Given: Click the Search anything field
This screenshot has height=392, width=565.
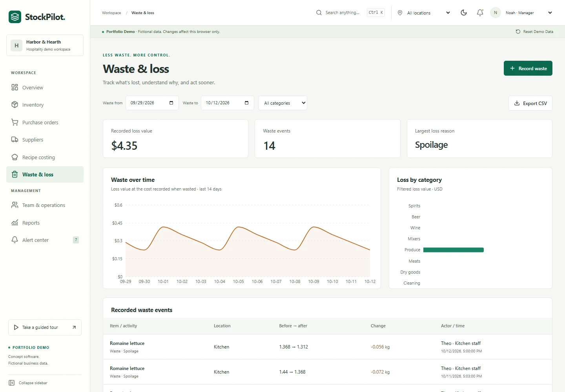Looking at the screenshot, I should (x=350, y=13).
